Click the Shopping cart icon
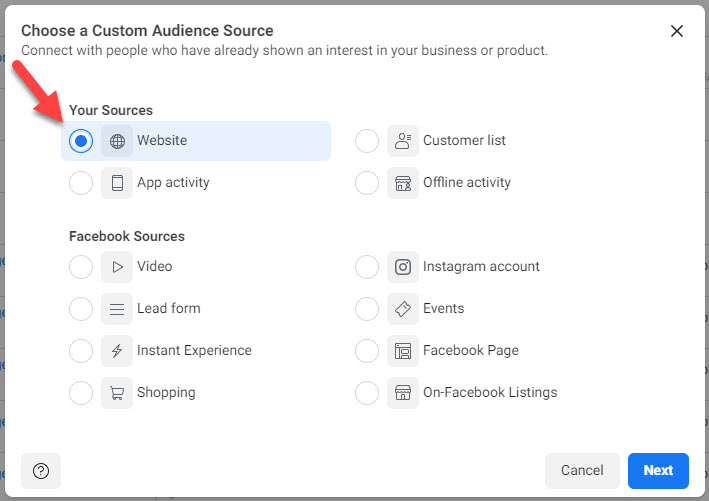 (x=117, y=393)
